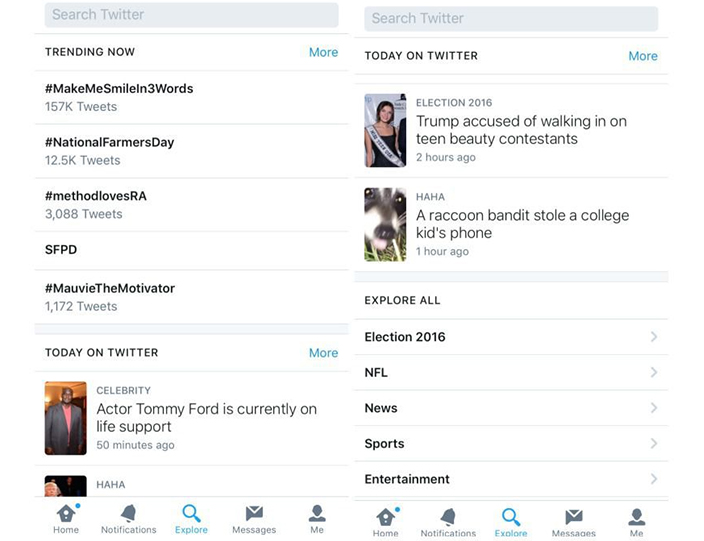
Task: Open Notifications bell in left screen
Action: [128, 514]
